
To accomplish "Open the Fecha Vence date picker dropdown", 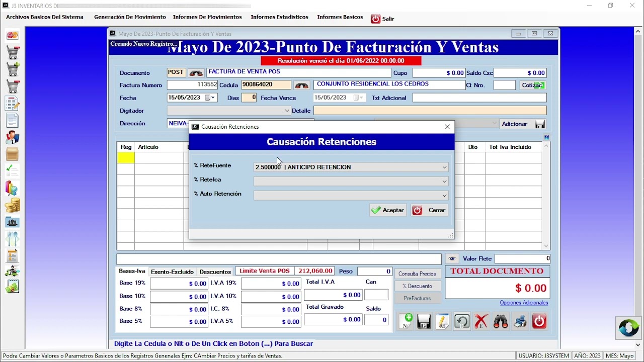I will click(359, 98).
